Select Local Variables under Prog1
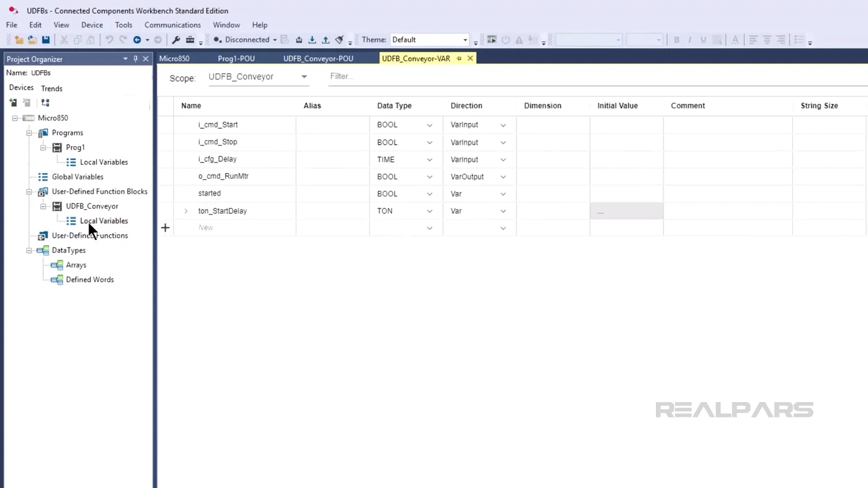 tap(104, 162)
